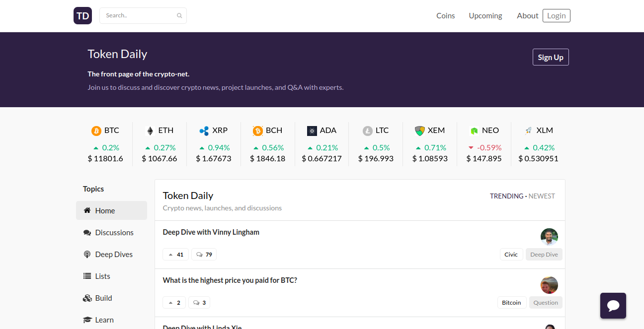Click the Bitcoin BTC coin icon
The height and width of the screenshot is (329, 644).
coord(96,131)
